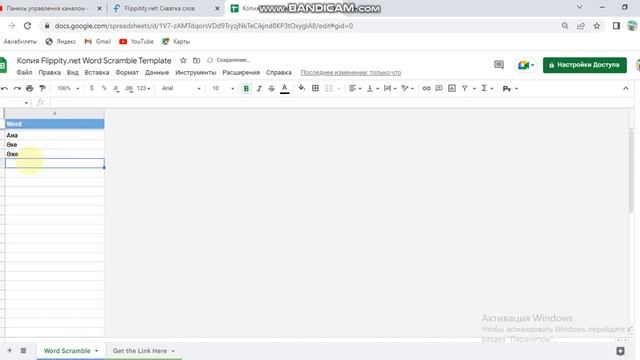The height and width of the screenshot is (360, 640).
Task: Open the input tools dropdown
Action: click(x=510, y=89)
